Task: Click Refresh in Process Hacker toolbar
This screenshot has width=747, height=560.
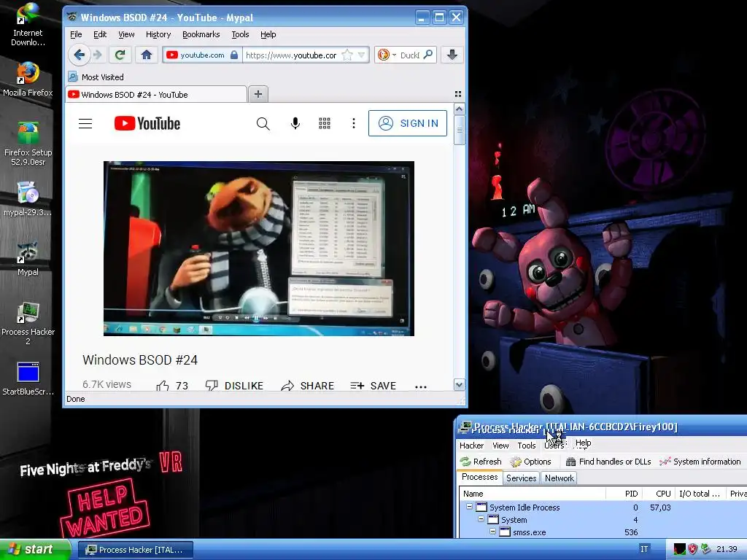Action: coord(480,462)
